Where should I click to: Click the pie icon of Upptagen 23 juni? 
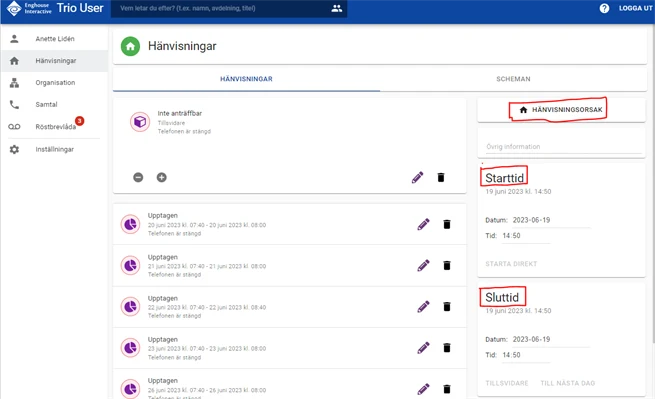pyautogui.click(x=130, y=348)
